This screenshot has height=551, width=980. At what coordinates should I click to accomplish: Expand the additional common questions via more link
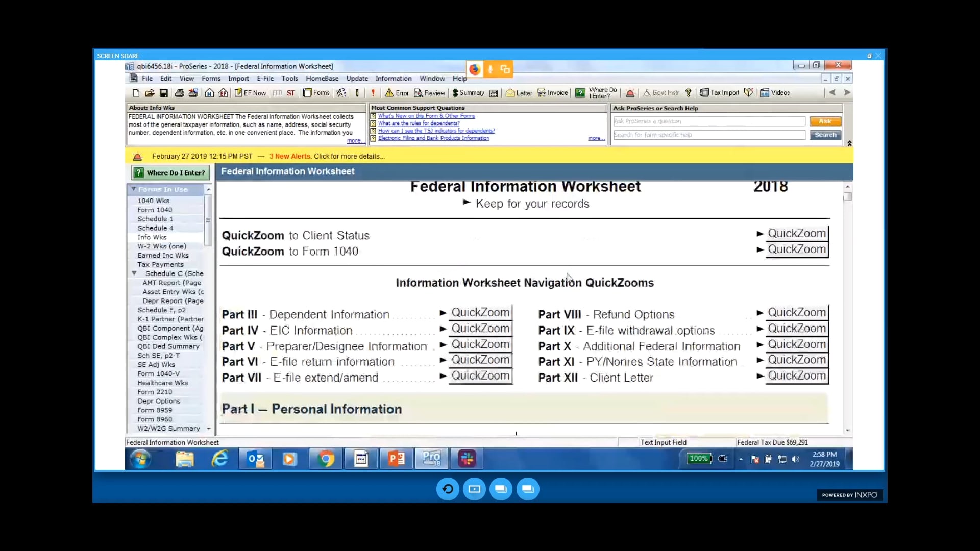pyautogui.click(x=595, y=138)
